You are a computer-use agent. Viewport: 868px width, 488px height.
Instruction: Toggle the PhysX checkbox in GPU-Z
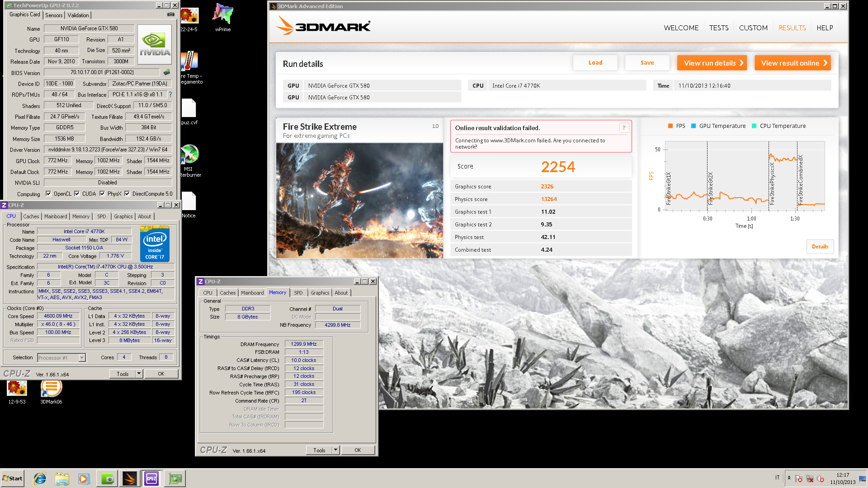(x=102, y=194)
